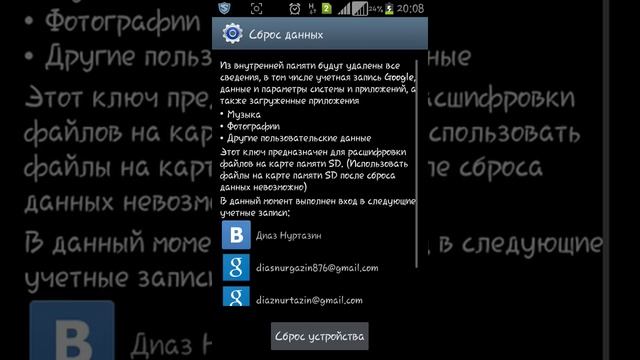Screen dimensions: 640x360
Task: Tap the screenshot capture icon in status bar
Action: pyautogui.click(x=256, y=9)
